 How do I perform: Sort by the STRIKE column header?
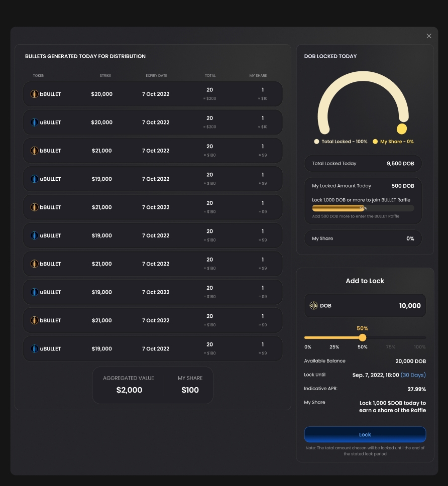105,76
